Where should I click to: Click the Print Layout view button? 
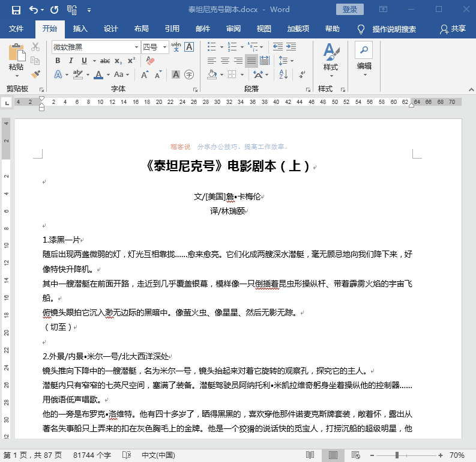point(333,455)
